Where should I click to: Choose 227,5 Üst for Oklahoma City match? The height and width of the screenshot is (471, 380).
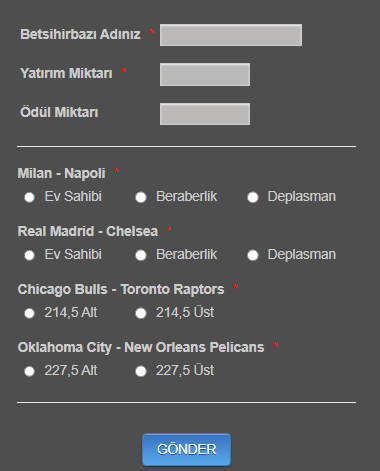coord(141,371)
